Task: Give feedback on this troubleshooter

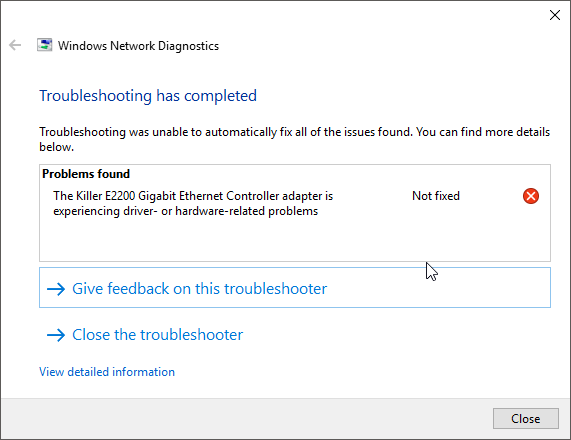Action: pyautogui.click(x=295, y=288)
